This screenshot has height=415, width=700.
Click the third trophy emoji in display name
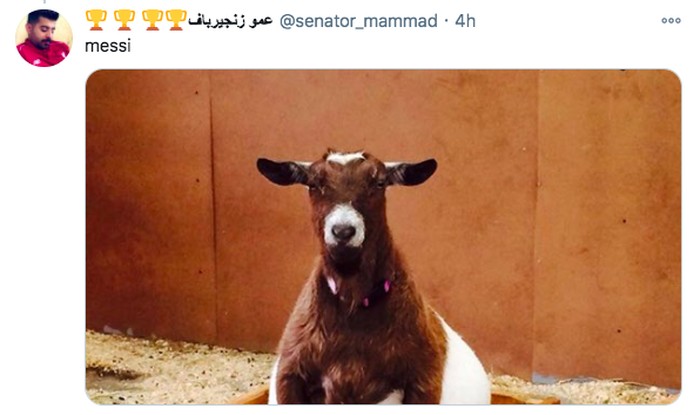152,20
